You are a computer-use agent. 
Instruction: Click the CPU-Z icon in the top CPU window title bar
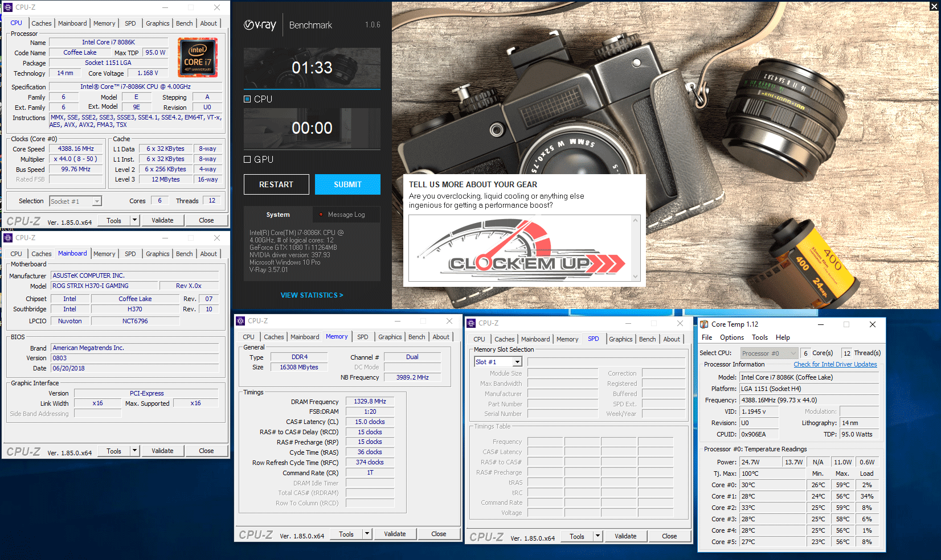[x=8, y=7]
